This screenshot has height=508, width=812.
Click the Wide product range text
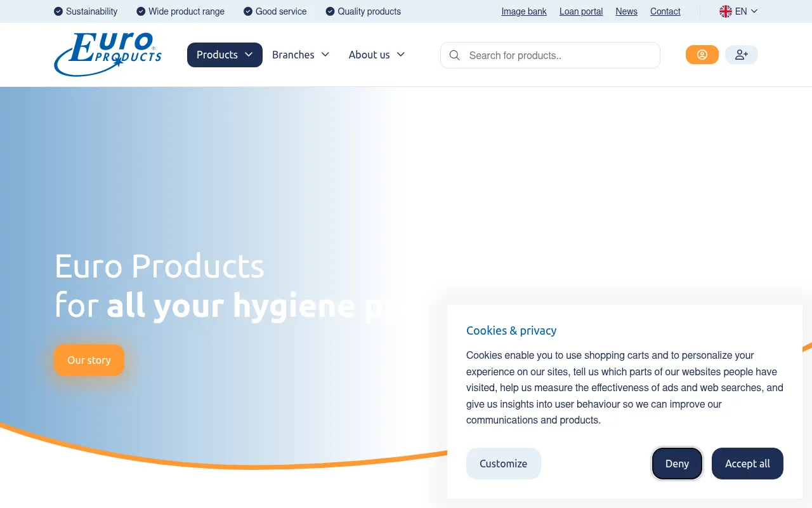point(187,11)
